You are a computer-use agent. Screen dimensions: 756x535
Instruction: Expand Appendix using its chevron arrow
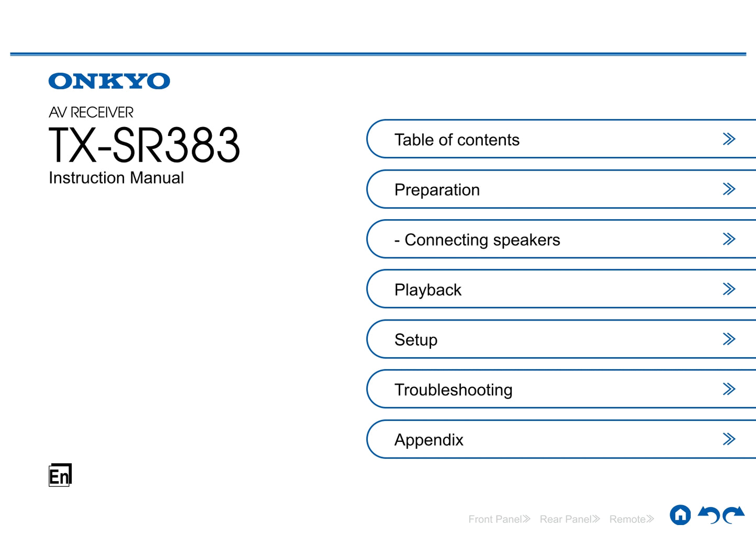point(729,439)
